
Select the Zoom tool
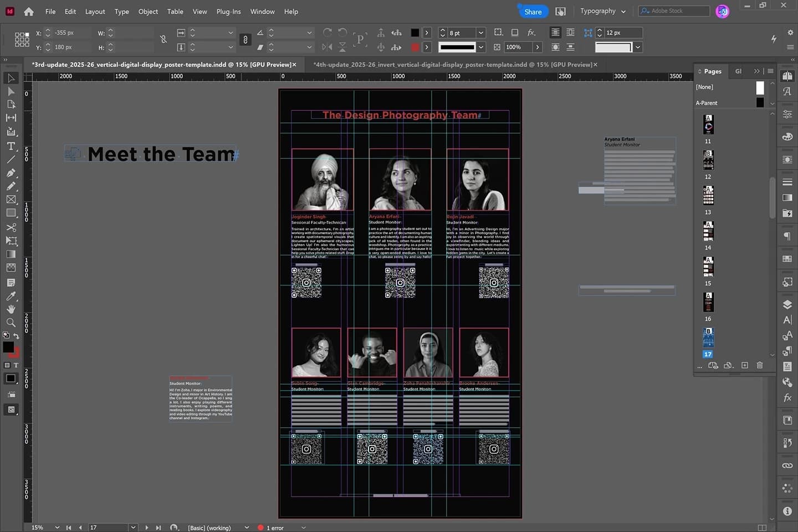click(x=11, y=323)
